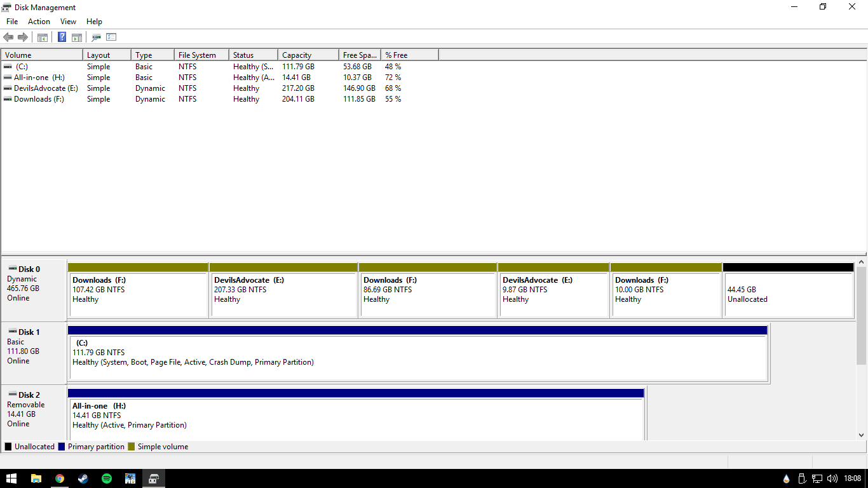Click the Forward arrow in toolbar
The width and height of the screenshot is (868, 488).
pos(23,37)
